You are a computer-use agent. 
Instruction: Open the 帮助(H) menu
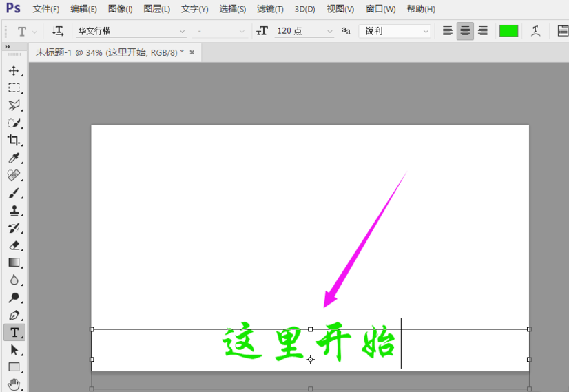point(421,9)
